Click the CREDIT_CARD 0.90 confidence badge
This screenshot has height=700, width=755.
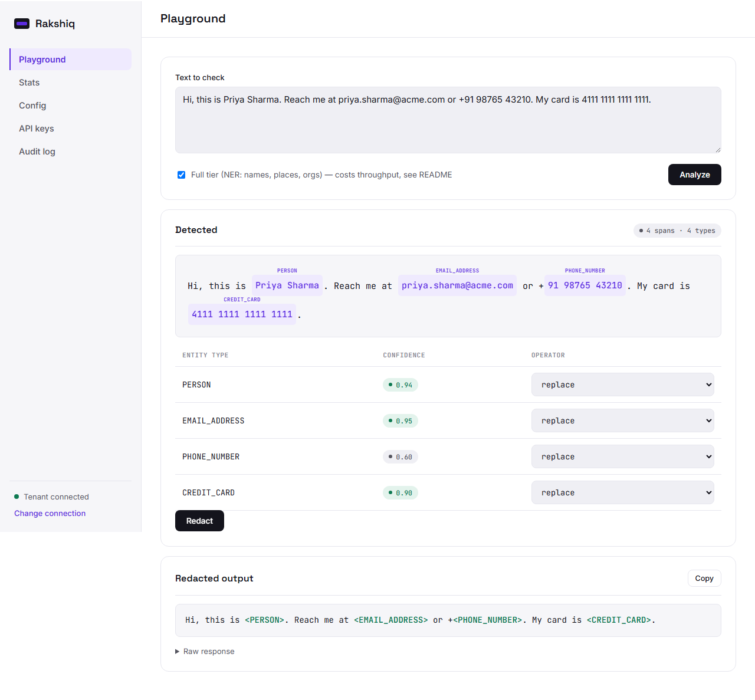401,493
